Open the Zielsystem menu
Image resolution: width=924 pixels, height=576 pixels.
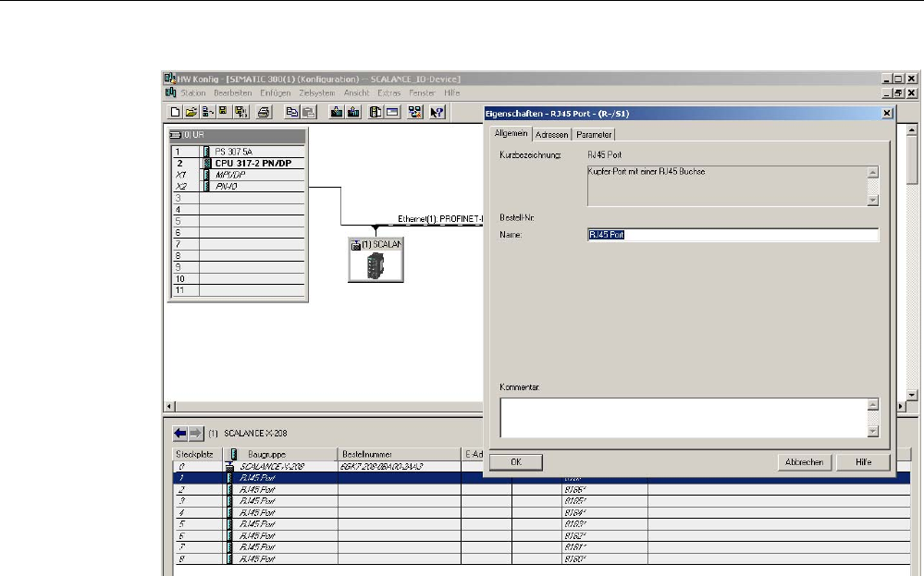coord(317,93)
